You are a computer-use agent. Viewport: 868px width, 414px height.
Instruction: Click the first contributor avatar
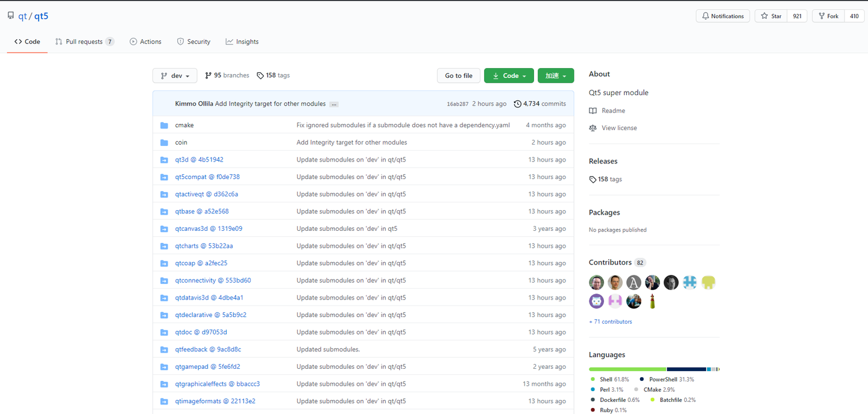596,283
